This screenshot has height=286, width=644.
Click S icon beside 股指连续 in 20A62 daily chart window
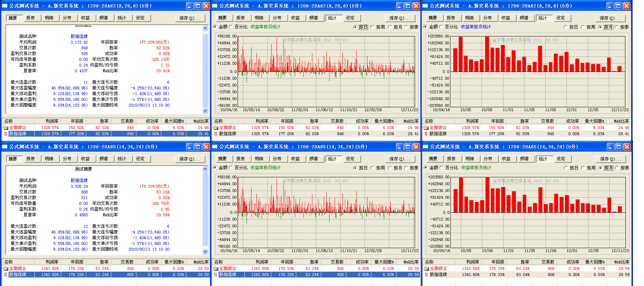(215, 134)
